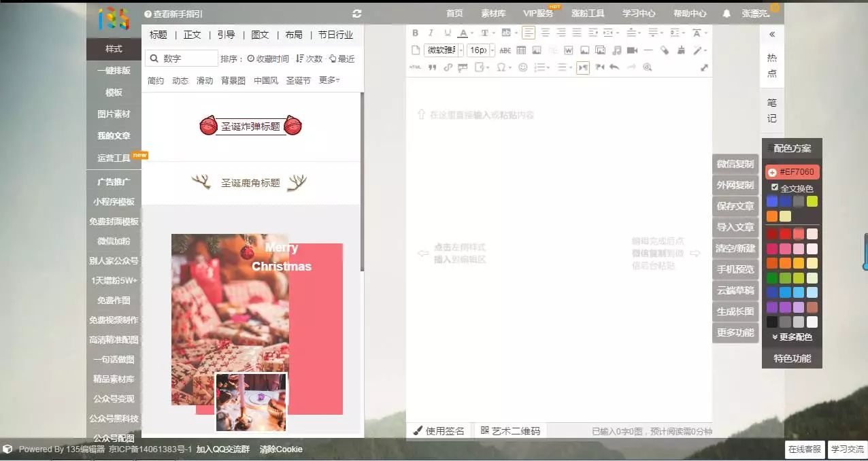This screenshot has height=461, width=868.
Task: Enable italic formatting
Action: pos(432,33)
